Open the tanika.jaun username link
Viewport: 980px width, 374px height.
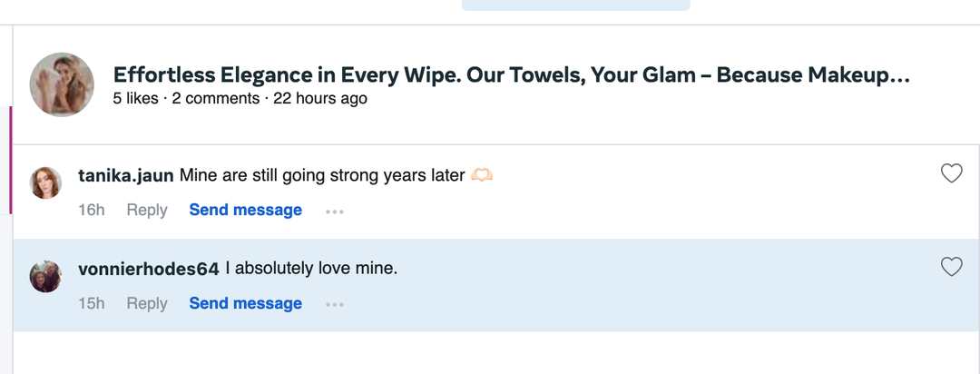tap(126, 175)
